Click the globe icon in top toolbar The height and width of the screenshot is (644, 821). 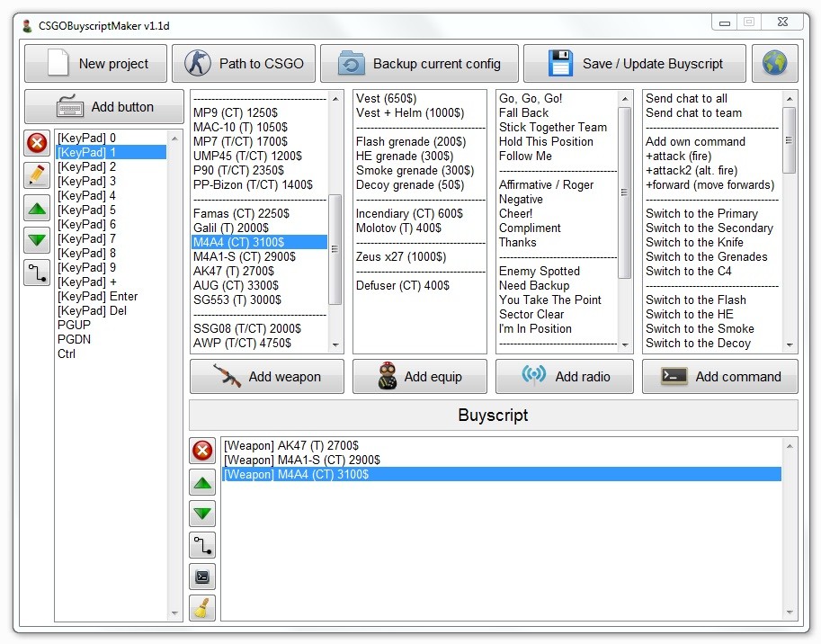774,63
